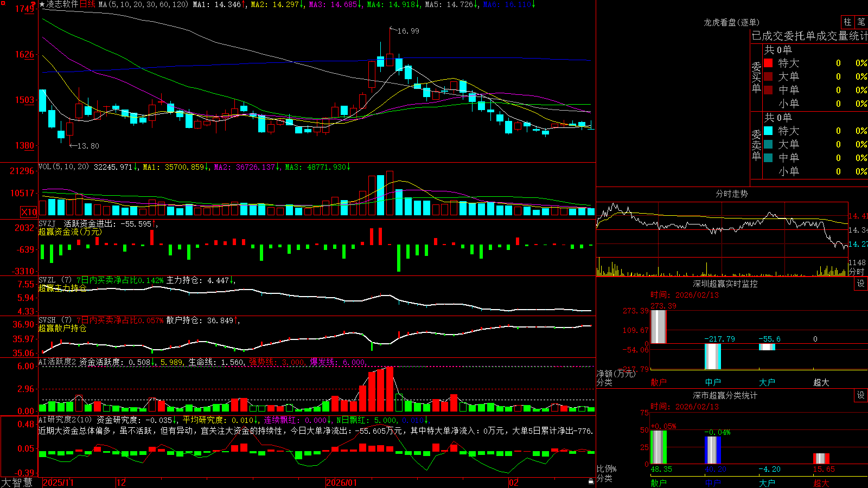Click the 分时走势 panel title
Viewport: 868px width, 488px height.
click(732, 194)
